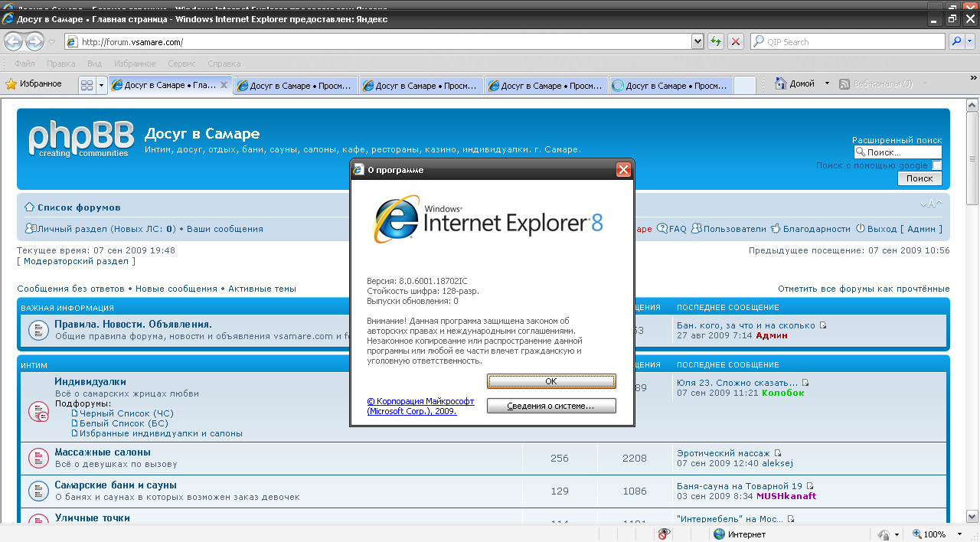
Task: Click the Сведения о системе button
Action: point(551,406)
